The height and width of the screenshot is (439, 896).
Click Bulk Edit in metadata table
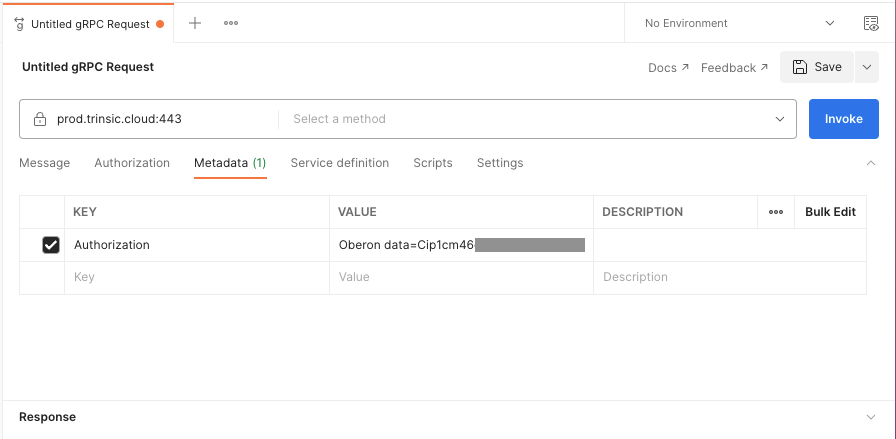830,212
